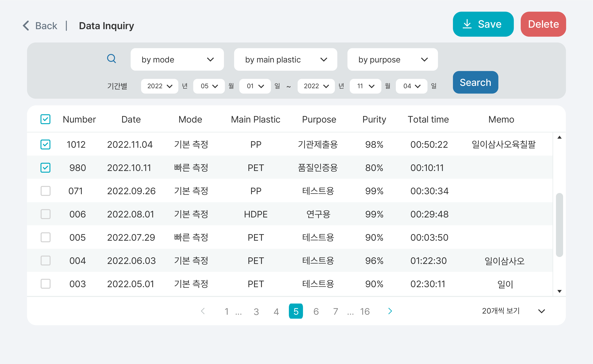Click the Date column header
The image size is (593, 364).
[x=131, y=119]
